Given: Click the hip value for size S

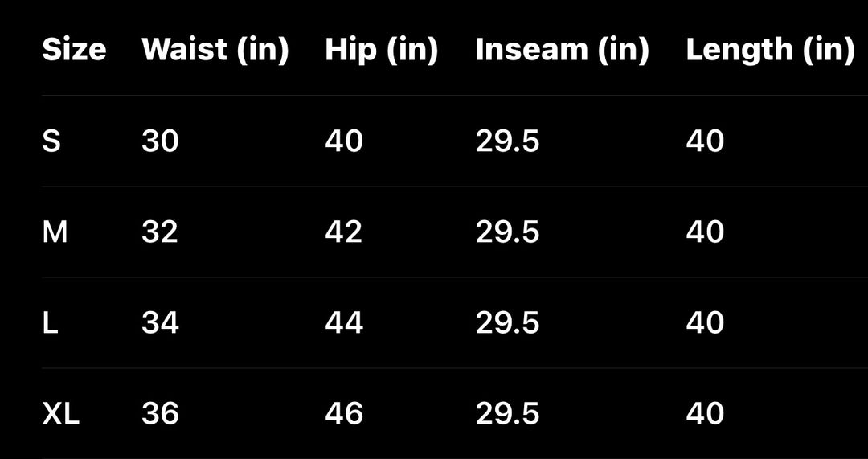Looking at the screenshot, I should click(x=344, y=141).
